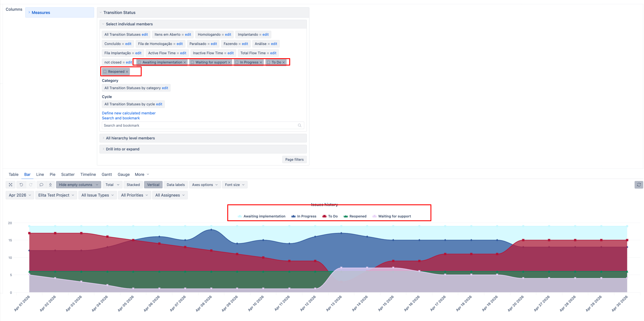Switch to the Line chart tab
The height and width of the screenshot is (321, 644).
pyautogui.click(x=40, y=175)
